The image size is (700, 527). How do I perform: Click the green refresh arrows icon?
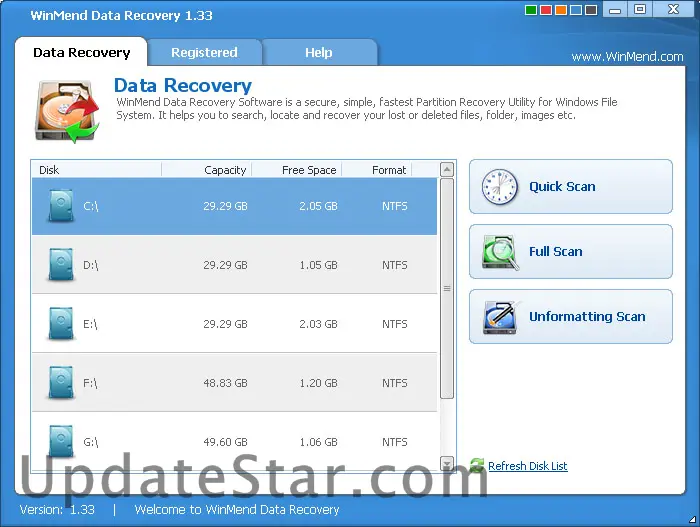click(x=477, y=465)
